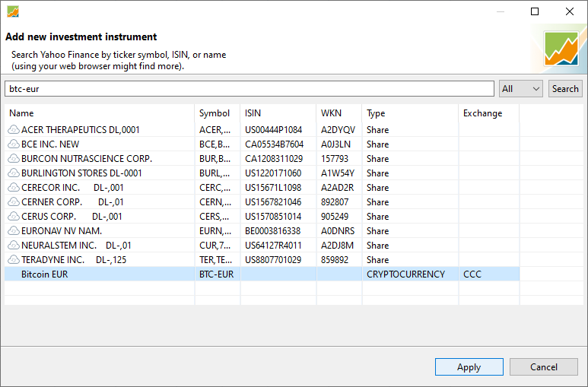This screenshot has width=588, height=387.
Task: Cancel the add instrument dialog
Action: click(543, 366)
